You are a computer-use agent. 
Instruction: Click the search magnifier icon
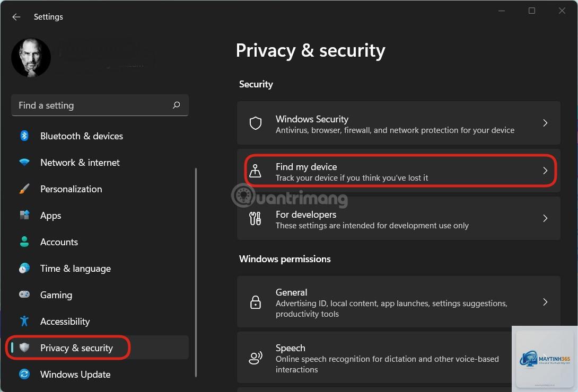[x=177, y=105]
